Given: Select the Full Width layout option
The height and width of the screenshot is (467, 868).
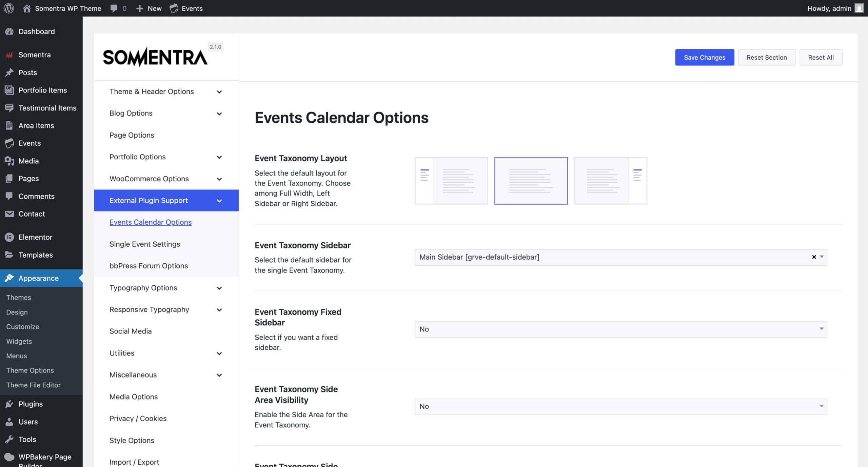Looking at the screenshot, I should click(531, 181).
